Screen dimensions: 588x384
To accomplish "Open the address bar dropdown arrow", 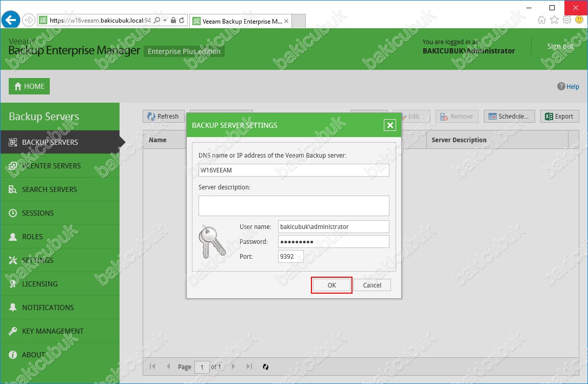I will click(165, 20).
